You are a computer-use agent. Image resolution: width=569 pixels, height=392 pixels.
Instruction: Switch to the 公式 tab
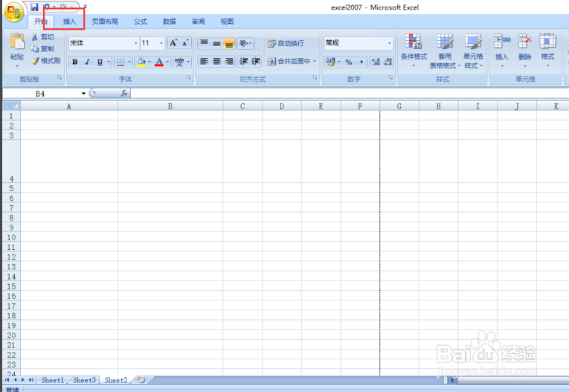click(x=141, y=22)
